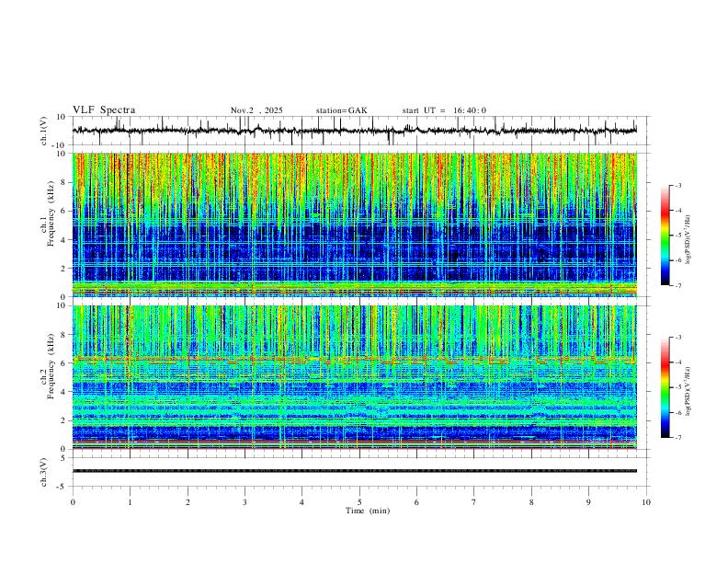Screen dimensions: 728x563
Task: Click the ch.1 color scale bar
Action: click(665, 236)
